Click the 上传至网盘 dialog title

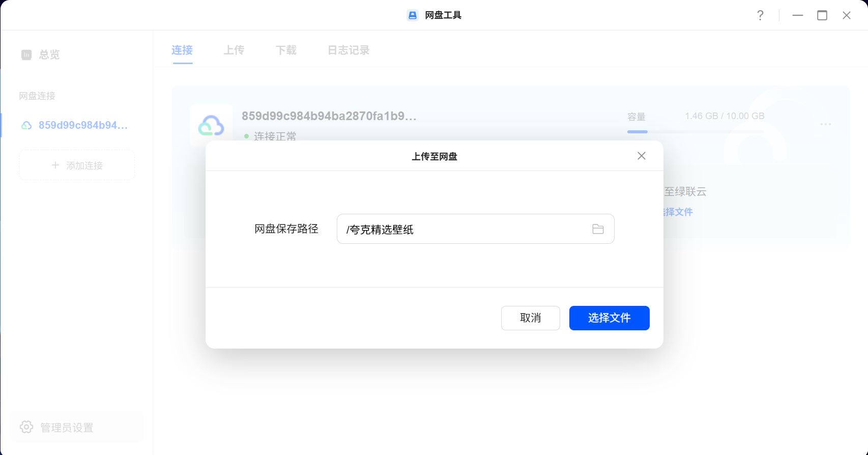(435, 156)
